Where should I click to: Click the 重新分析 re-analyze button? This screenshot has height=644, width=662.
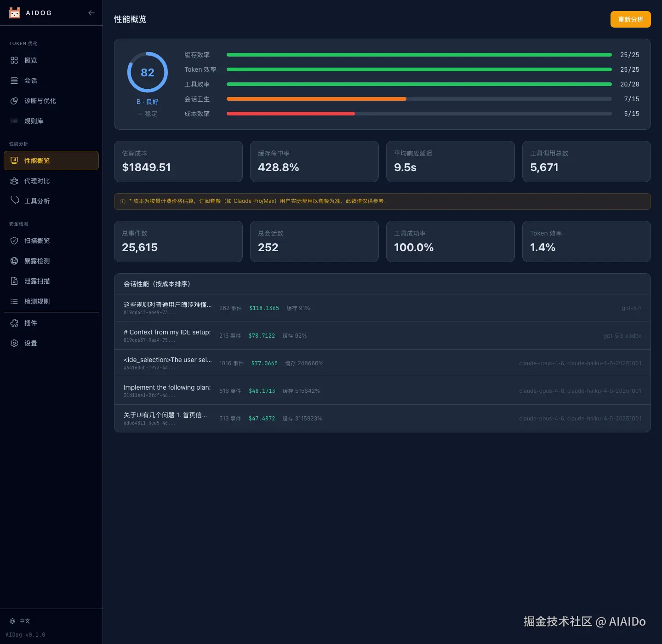click(630, 19)
